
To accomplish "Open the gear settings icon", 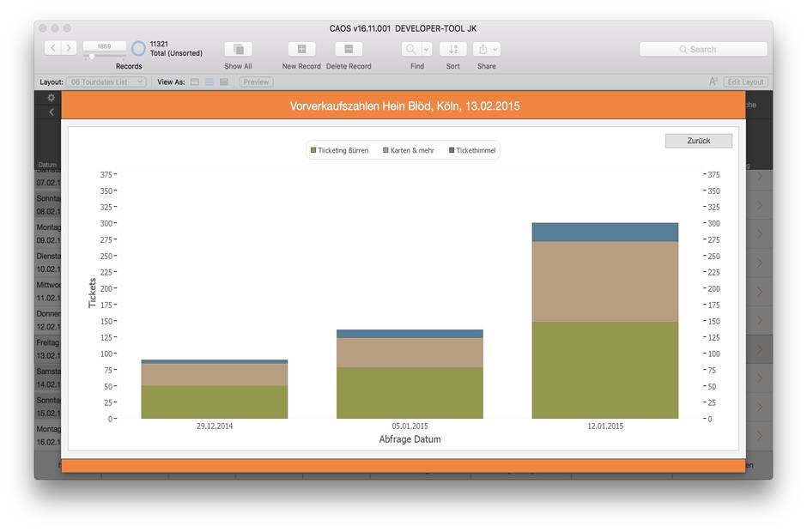I will point(51,97).
